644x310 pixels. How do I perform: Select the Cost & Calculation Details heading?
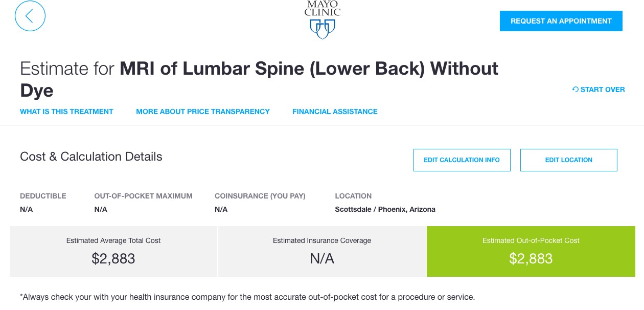click(x=91, y=157)
